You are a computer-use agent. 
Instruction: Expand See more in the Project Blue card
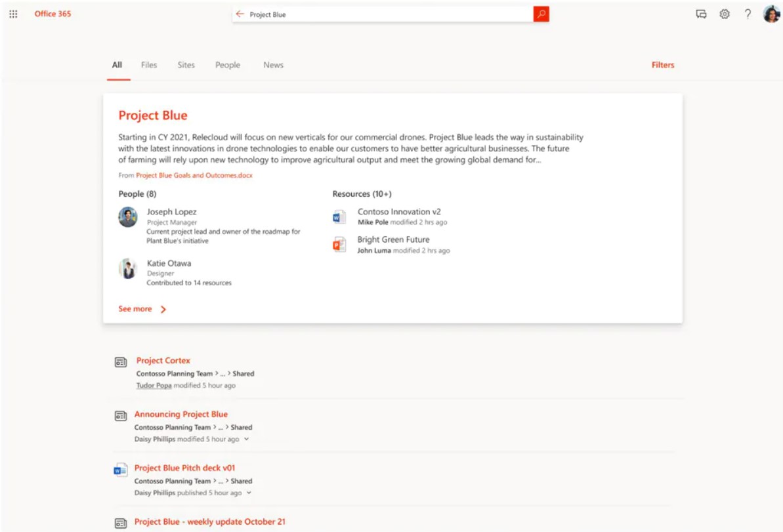pyautogui.click(x=137, y=308)
